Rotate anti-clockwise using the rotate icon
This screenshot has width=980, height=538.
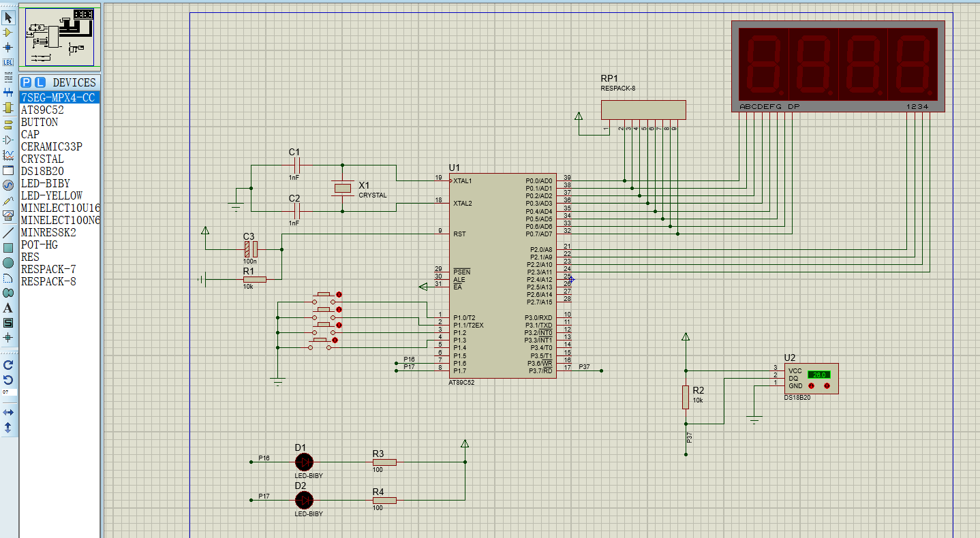8,379
